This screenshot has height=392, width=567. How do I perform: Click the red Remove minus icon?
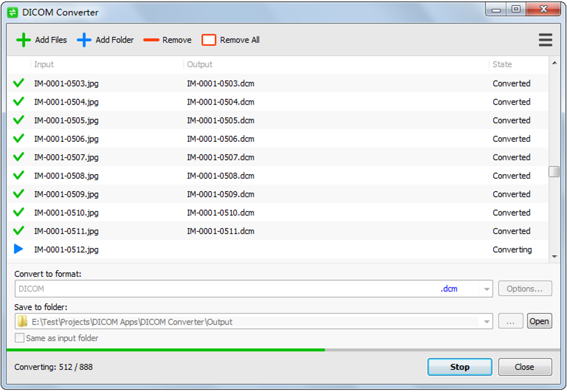[x=151, y=40]
